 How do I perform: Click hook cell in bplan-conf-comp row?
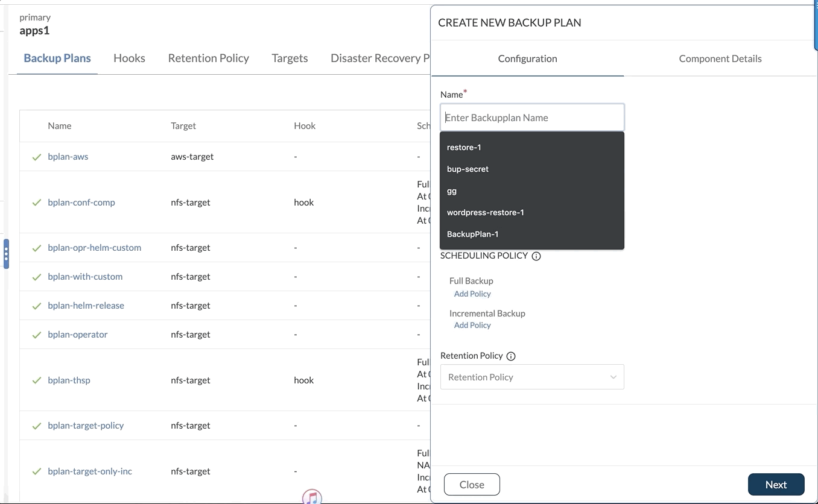pos(304,202)
